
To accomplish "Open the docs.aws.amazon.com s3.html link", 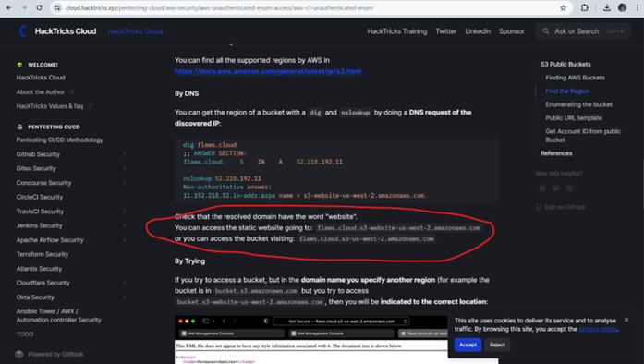I will pos(268,71).
